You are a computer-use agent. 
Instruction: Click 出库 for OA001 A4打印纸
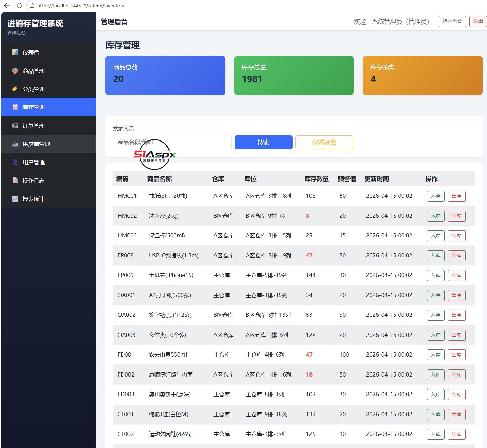click(x=457, y=295)
